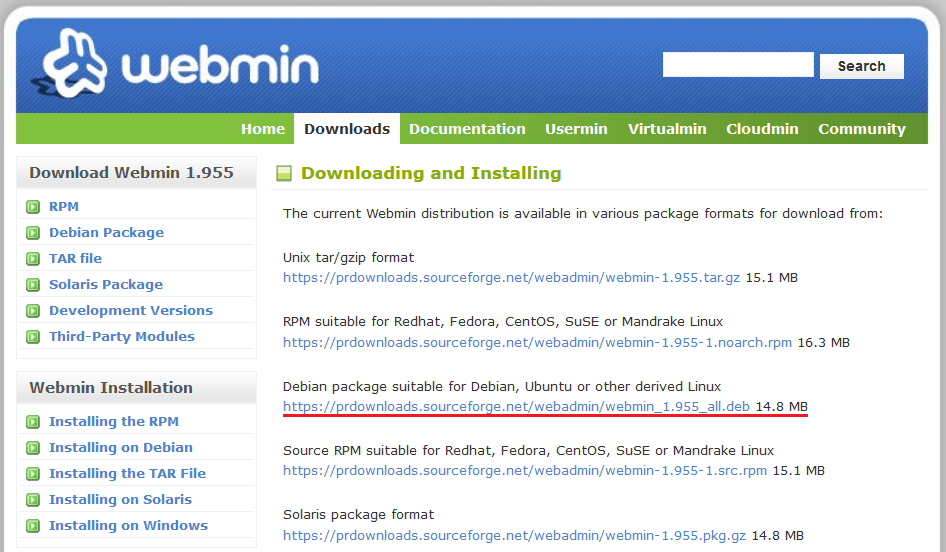Open the Debian Package sidebar link
Screen dimensions: 946x552
[106, 232]
